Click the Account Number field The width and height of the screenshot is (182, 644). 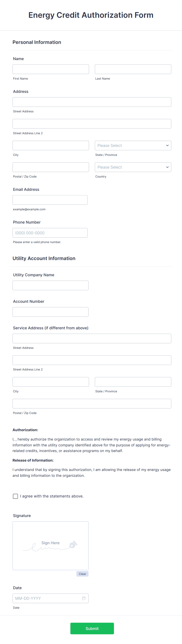[x=50, y=312]
